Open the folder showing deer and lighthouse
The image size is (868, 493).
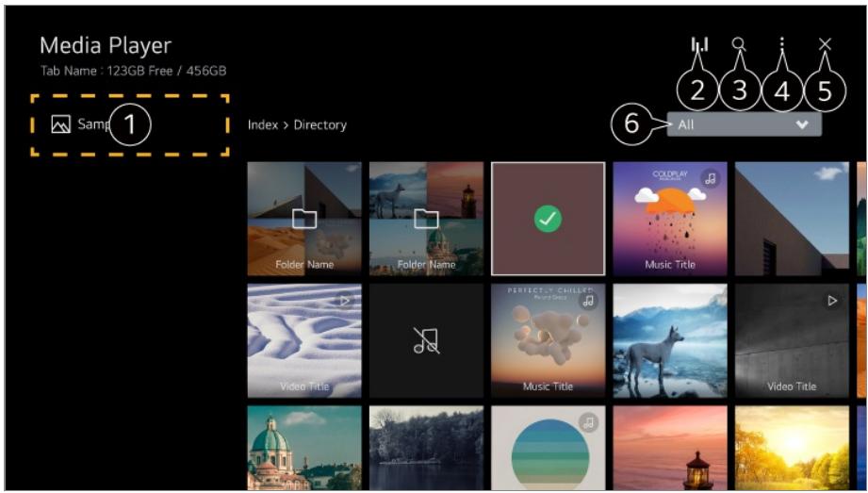click(x=426, y=219)
